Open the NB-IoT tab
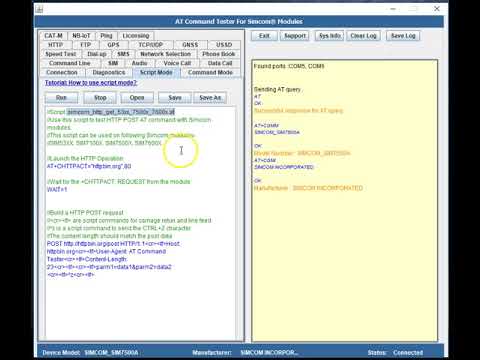 click(81, 36)
